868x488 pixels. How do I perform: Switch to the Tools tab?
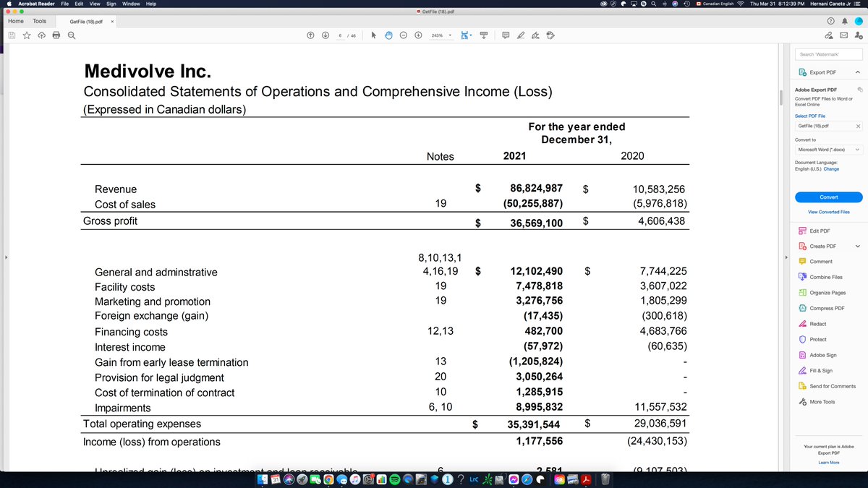pos(40,21)
